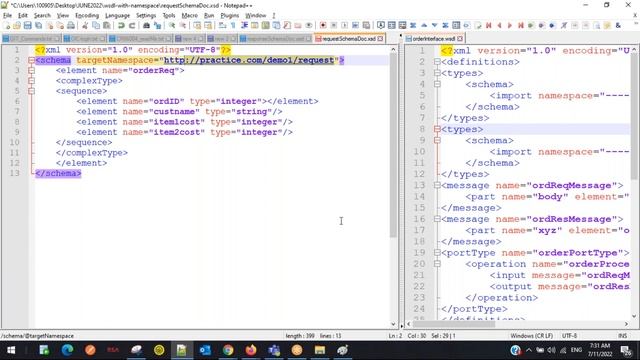Open Microsoft Edge from taskbar
The image size is (640, 360).
click(67, 350)
